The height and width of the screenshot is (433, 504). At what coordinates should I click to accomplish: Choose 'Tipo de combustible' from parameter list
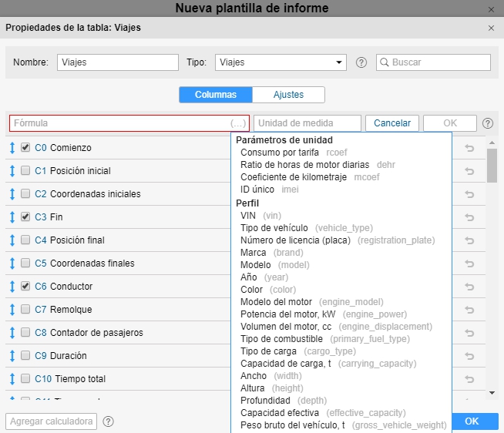(283, 339)
